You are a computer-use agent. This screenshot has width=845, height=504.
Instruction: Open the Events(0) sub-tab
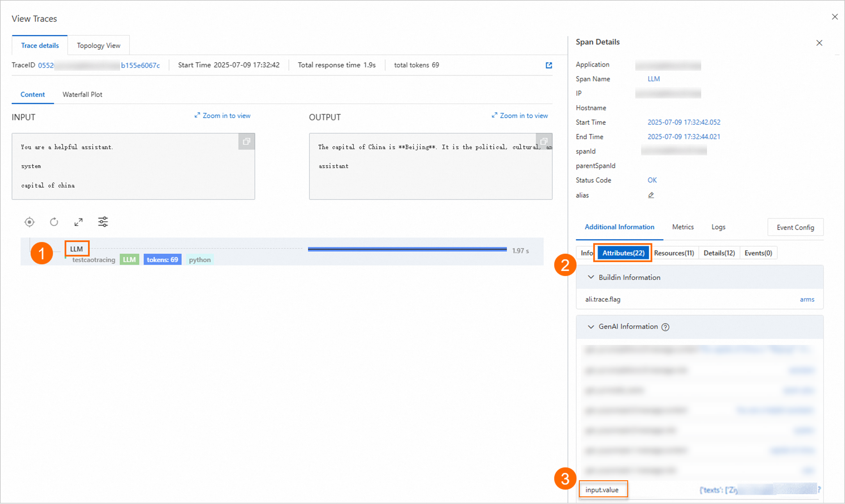click(758, 253)
